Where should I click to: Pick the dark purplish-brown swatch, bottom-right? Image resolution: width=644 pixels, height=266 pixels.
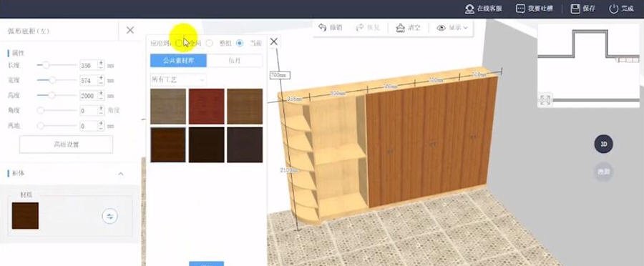tap(245, 144)
